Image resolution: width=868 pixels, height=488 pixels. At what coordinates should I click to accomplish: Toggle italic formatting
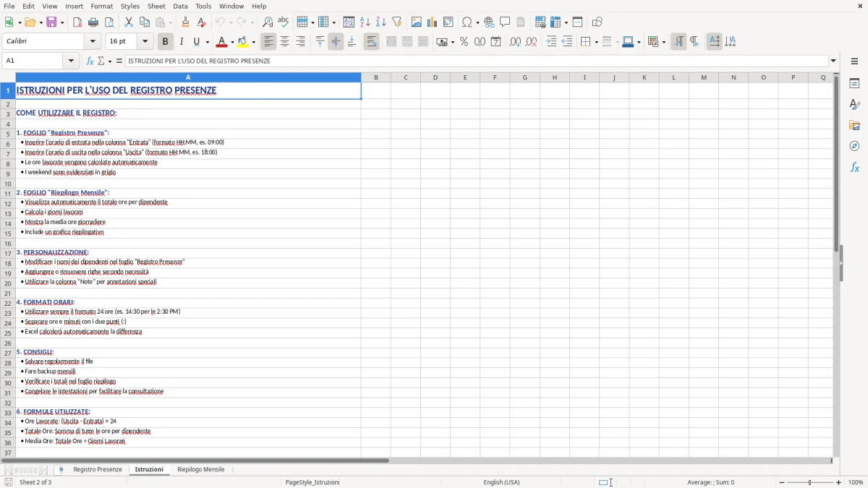click(x=181, y=41)
